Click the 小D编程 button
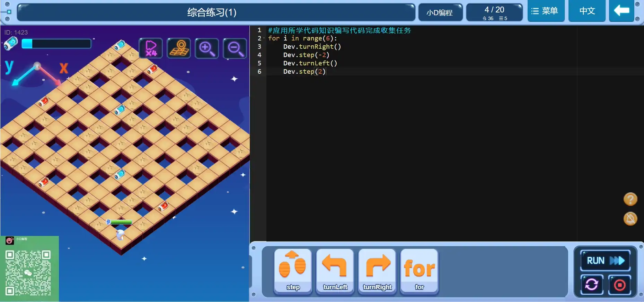This screenshot has width=644, height=302. pos(440,13)
